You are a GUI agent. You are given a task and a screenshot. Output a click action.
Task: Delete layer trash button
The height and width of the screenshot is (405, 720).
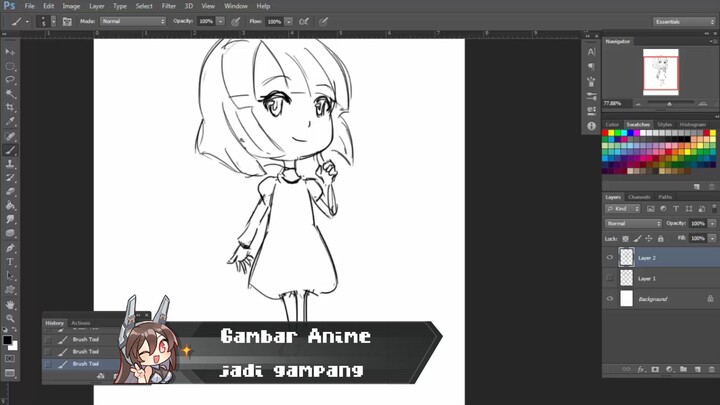pos(711,369)
